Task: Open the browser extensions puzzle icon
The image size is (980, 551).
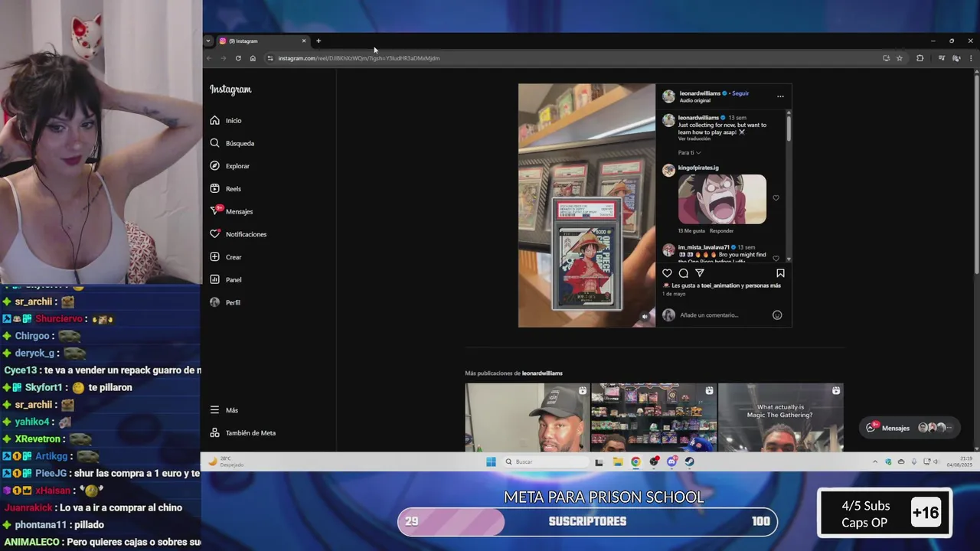Action: tap(920, 58)
